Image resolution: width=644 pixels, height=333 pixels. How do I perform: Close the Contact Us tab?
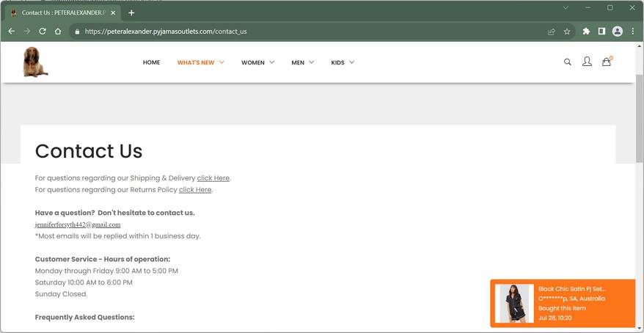coord(114,12)
